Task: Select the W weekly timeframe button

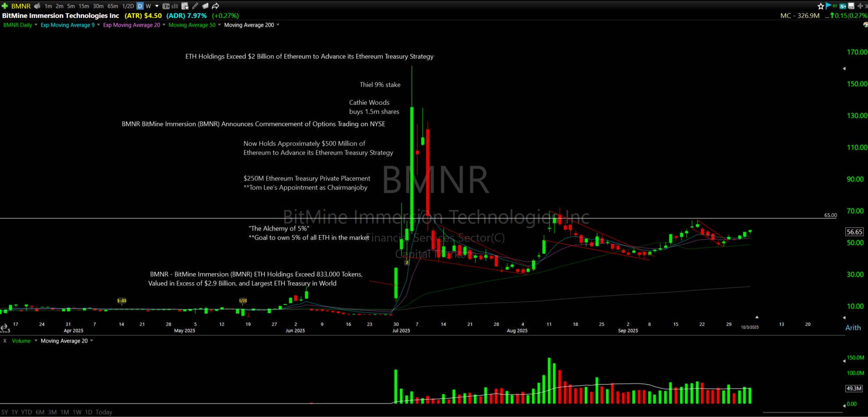Action: coord(148,6)
